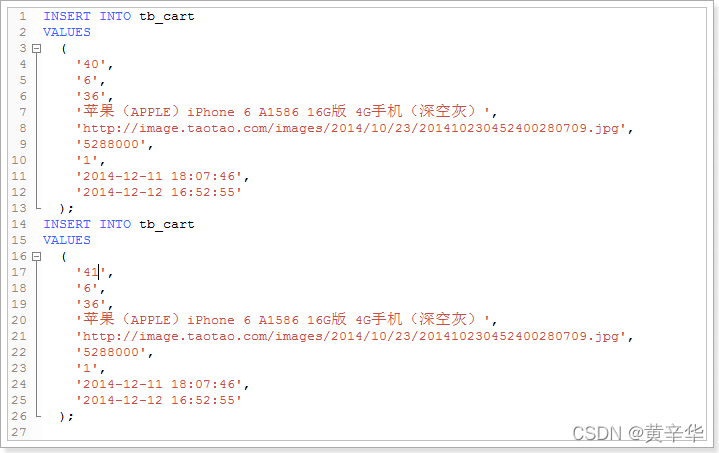Image resolution: width=719 pixels, height=453 pixels.
Task: Click the '41' value on line 17
Action: pyautogui.click(x=91, y=272)
